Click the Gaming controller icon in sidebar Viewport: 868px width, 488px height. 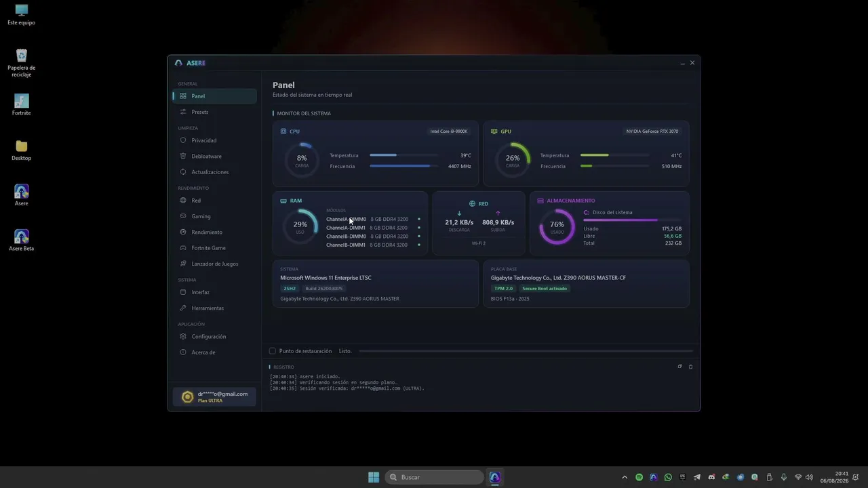[183, 216]
